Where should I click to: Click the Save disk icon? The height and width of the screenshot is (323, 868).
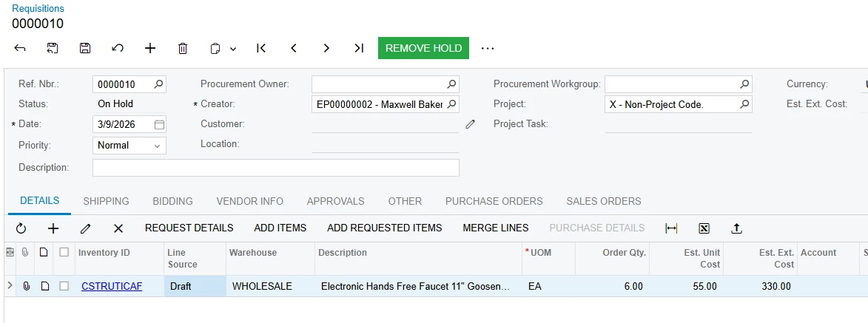[x=85, y=48]
